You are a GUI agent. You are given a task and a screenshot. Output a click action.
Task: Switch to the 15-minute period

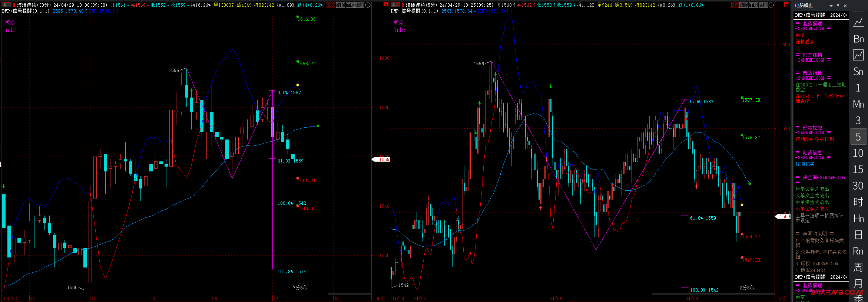pos(858,170)
